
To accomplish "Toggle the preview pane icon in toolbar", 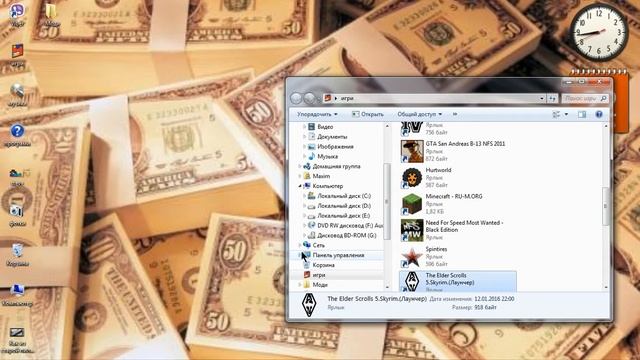I will [x=582, y=114].
